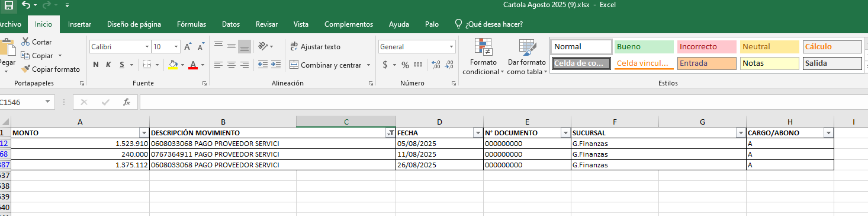This screenshot has height=216, width=868.
Task: Switch to the Diseño de página tab
Action: point(134,24)
